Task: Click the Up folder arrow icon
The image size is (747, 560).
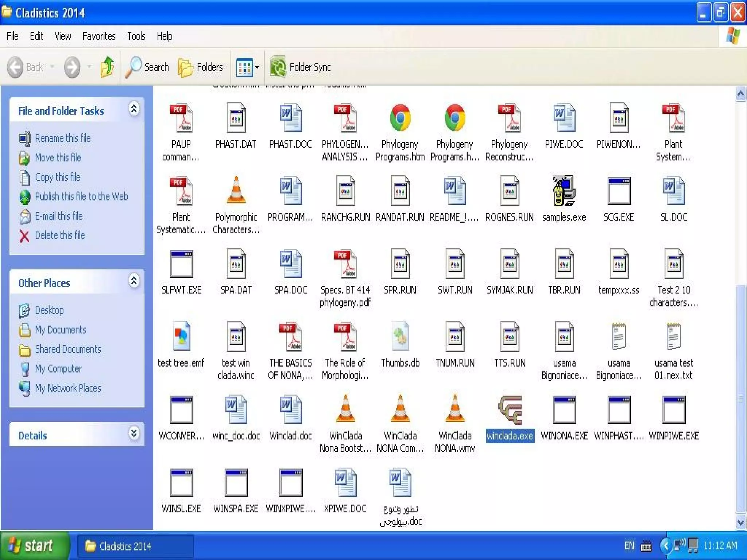Action: (107, 67)
